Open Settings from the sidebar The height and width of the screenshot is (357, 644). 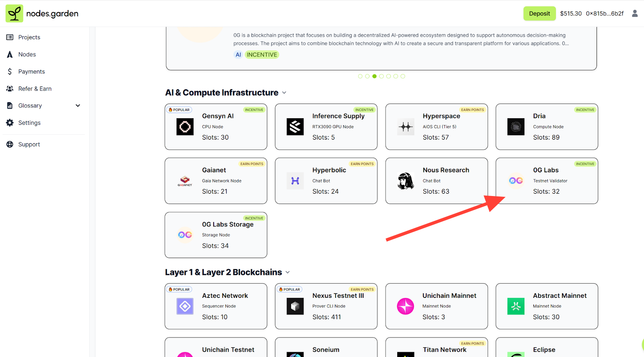[x=29, y=123]
